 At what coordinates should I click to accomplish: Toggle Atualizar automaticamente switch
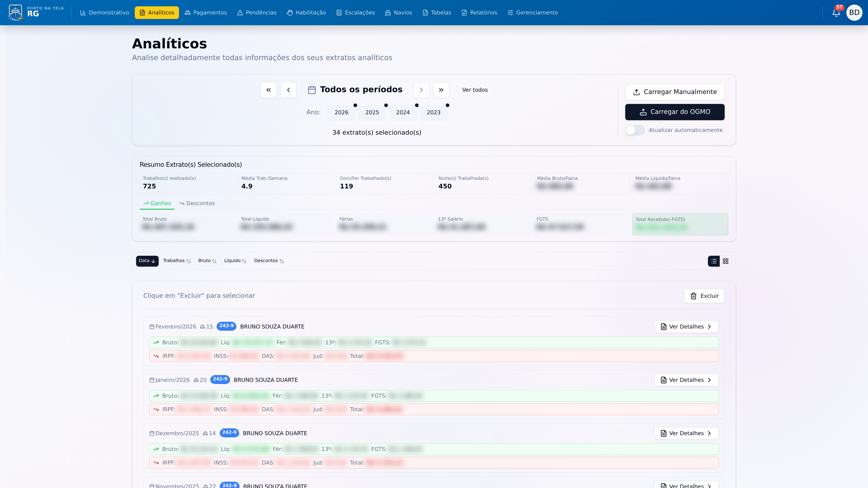pos(635,130)
